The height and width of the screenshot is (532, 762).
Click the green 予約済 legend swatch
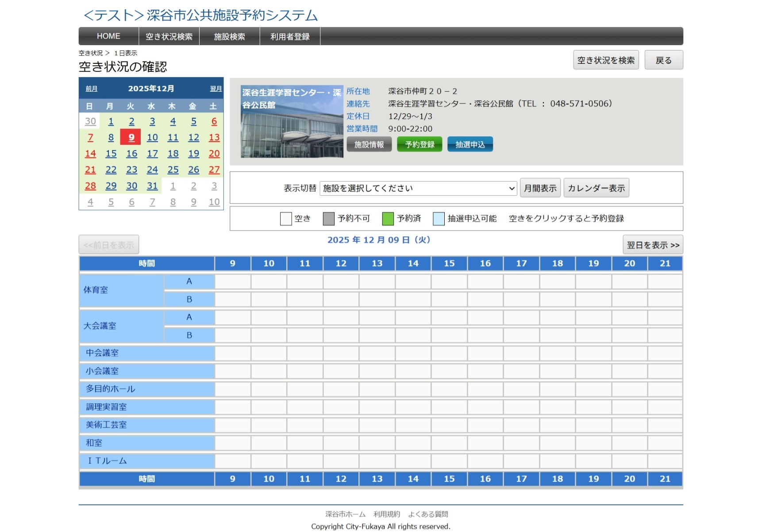pyautogui.click(x=388, y=219)
